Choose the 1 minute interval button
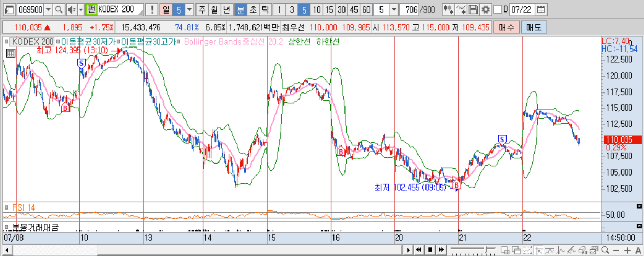Screen dimensions: 644x256 (x=279, y=9)
